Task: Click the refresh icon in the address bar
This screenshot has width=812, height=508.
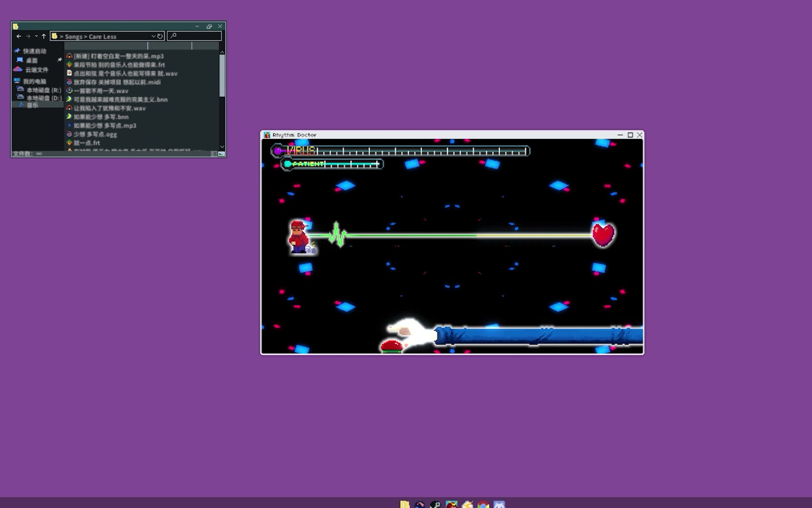Action: 160,36
